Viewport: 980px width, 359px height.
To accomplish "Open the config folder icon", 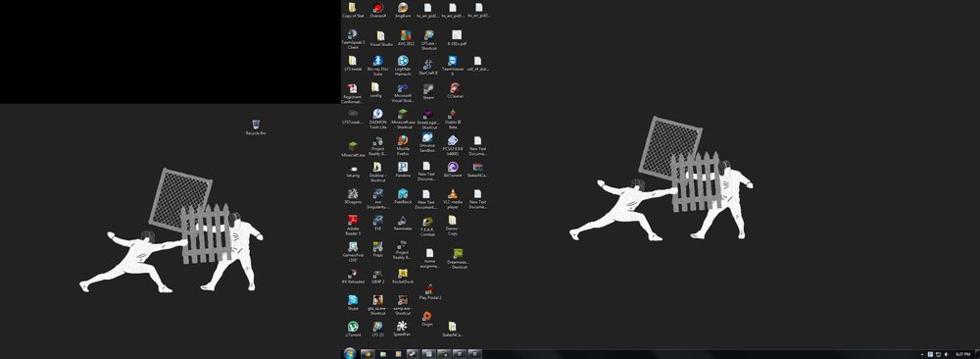I will (x=375, y=90).
